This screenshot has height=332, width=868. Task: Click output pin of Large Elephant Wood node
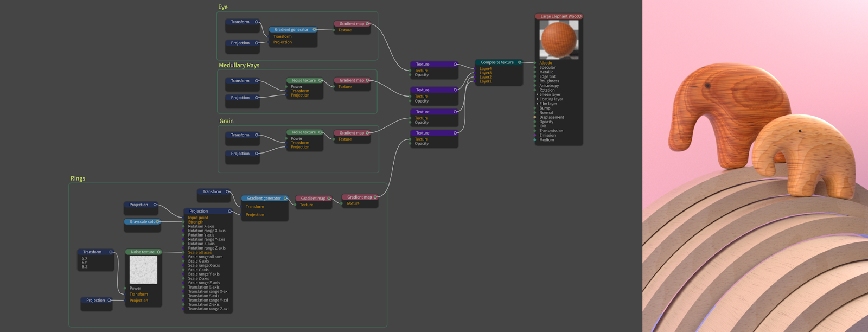click(x=579, y=16)
